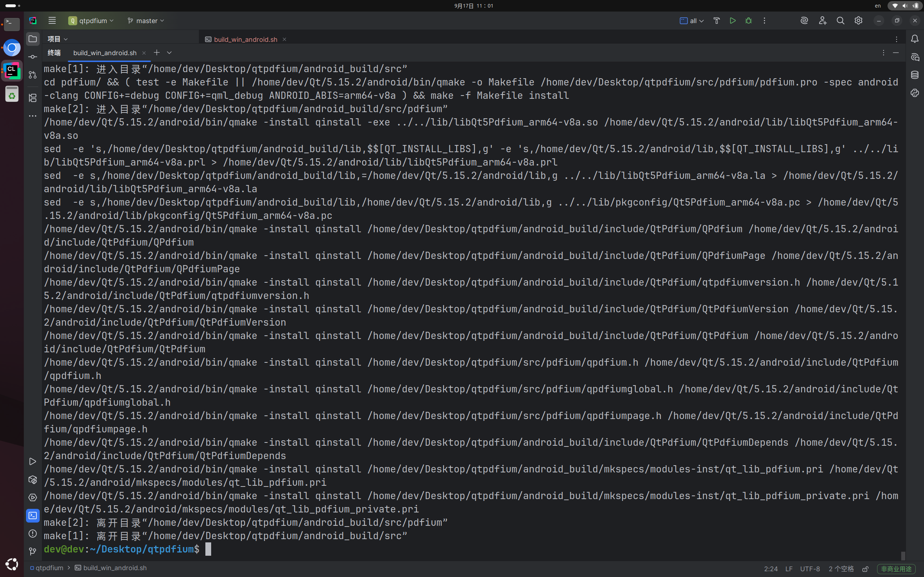Viewport: 924px width, 577px height.
Task: Click the UTF-8 encoding status item
Action: 810,569
